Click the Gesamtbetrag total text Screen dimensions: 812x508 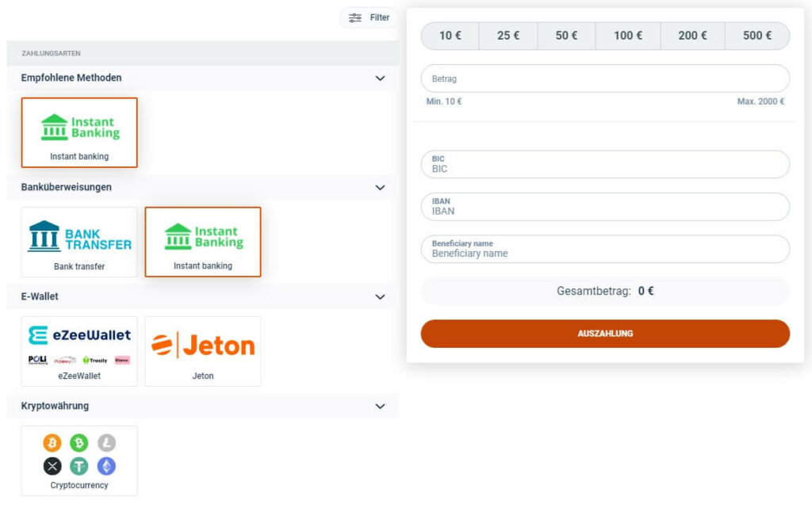point(605,291)
